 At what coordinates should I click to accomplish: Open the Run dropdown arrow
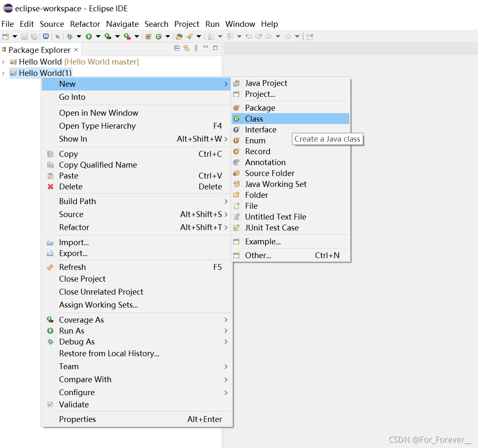tap(98, 36)
